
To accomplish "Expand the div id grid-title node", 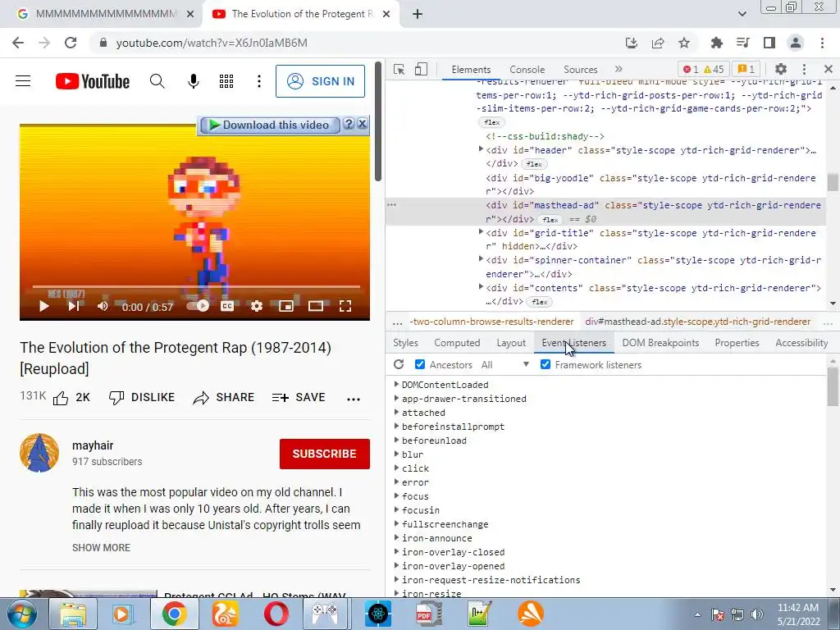I will point(481,232).
